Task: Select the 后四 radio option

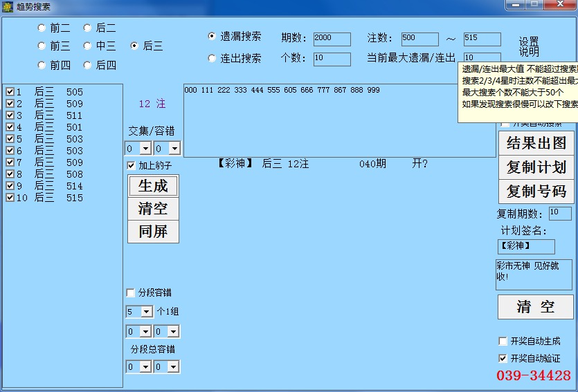Action: (x=88, y=66)
